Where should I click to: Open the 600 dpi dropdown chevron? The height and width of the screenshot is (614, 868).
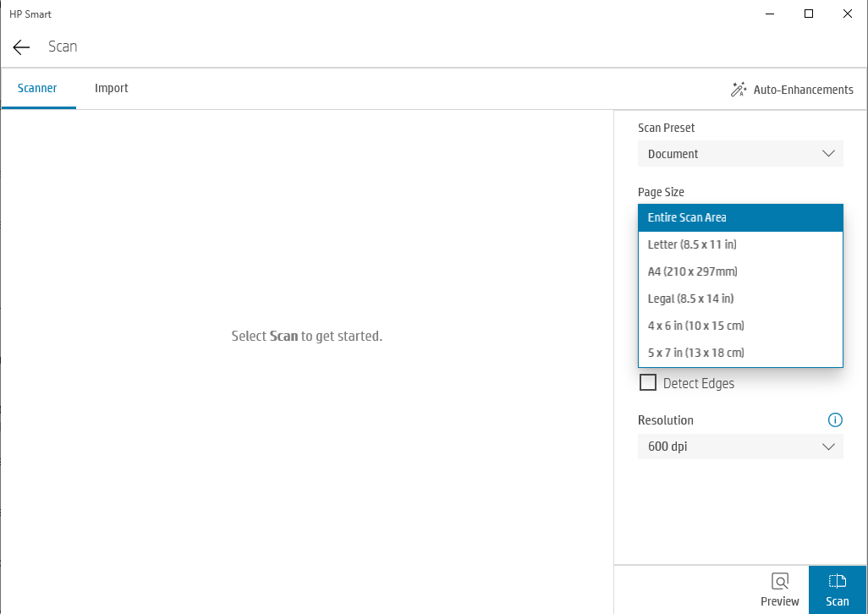coord(828,446)
